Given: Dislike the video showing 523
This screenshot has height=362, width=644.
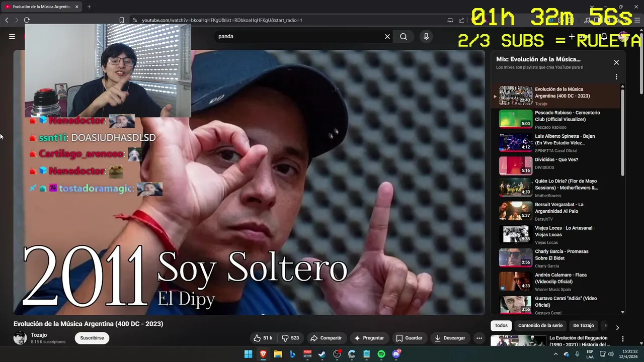Looking at the screenshot, I should tap(290, 338).
